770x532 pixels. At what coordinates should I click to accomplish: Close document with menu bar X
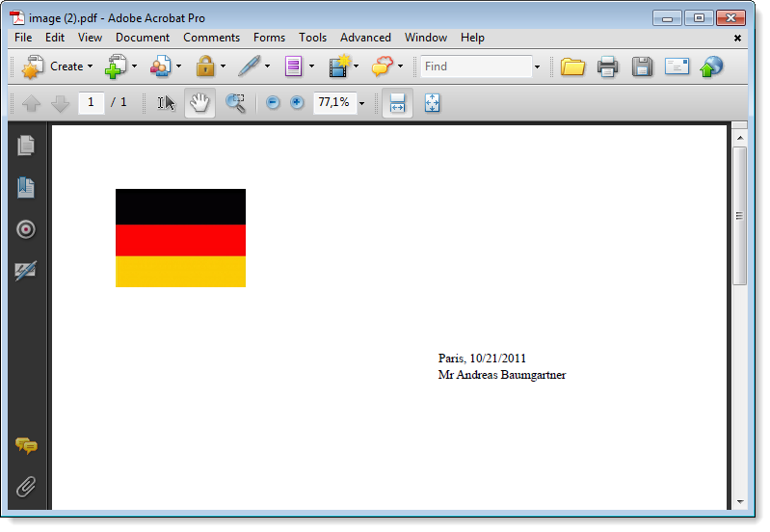pyautogui.click(x=737, y=39)
